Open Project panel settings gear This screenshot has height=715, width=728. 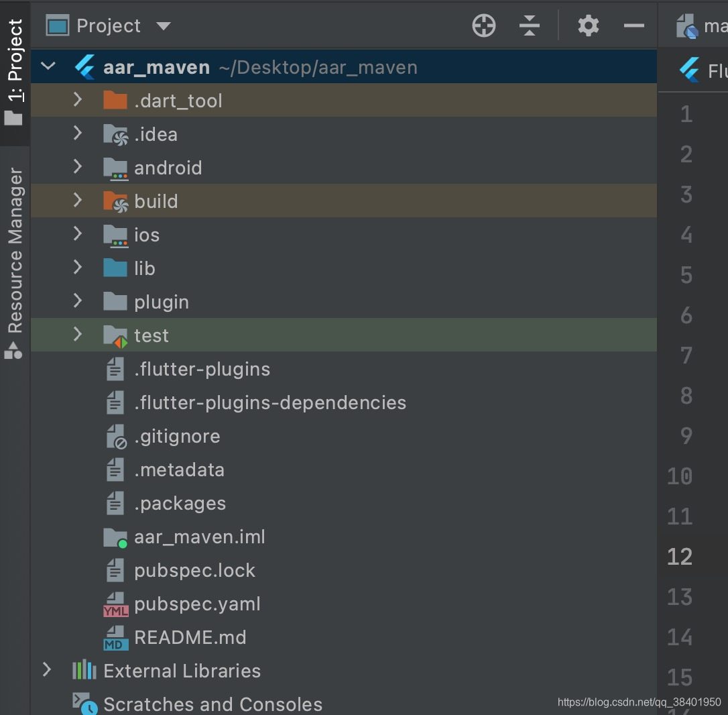pos(589,25)
